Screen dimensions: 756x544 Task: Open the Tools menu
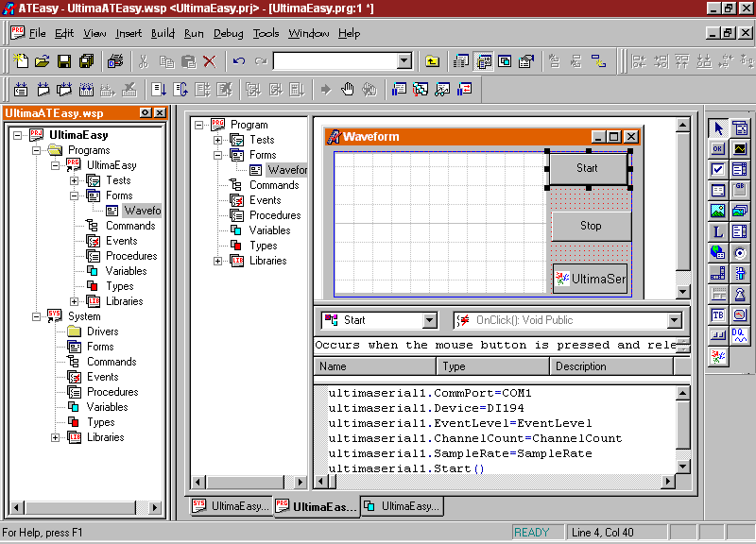point(266,33)
